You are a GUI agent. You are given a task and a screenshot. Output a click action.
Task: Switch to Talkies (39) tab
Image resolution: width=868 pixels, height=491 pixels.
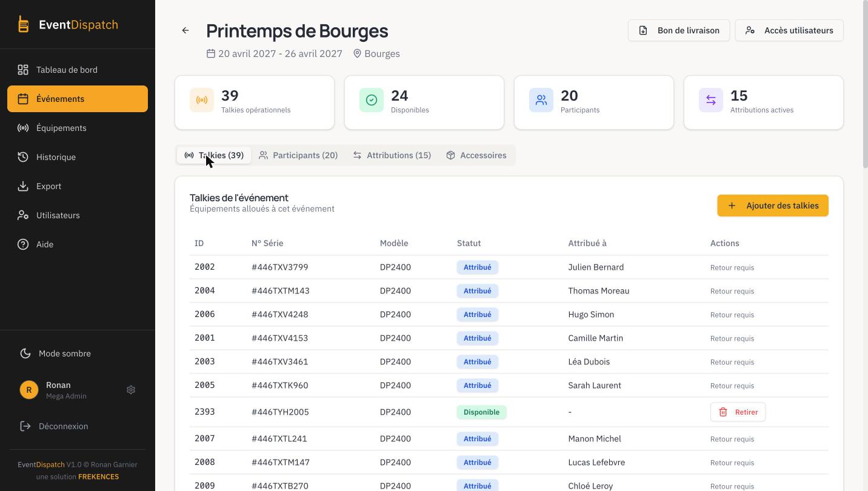[214, 155]
